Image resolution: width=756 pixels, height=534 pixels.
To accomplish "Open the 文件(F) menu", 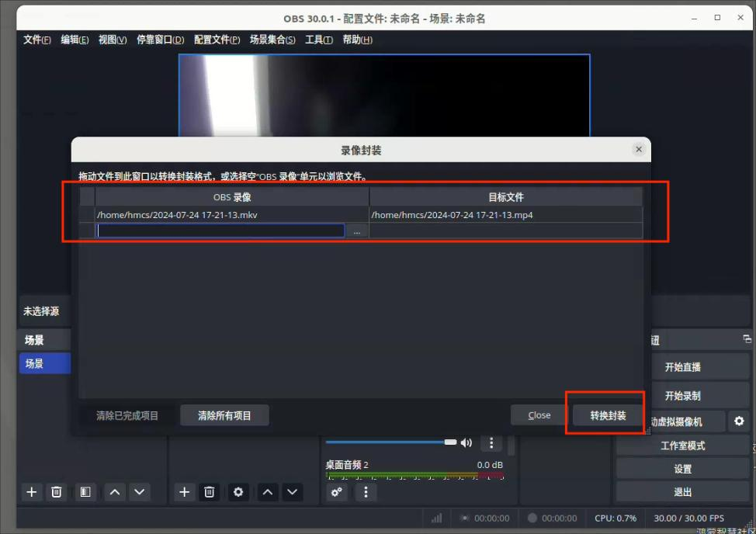I will click(37, 40).
